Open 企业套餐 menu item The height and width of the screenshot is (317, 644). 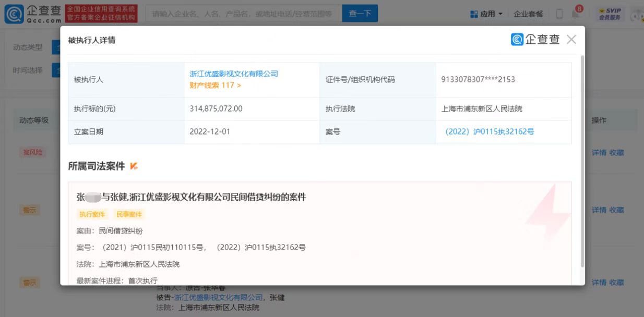point(528,14)
